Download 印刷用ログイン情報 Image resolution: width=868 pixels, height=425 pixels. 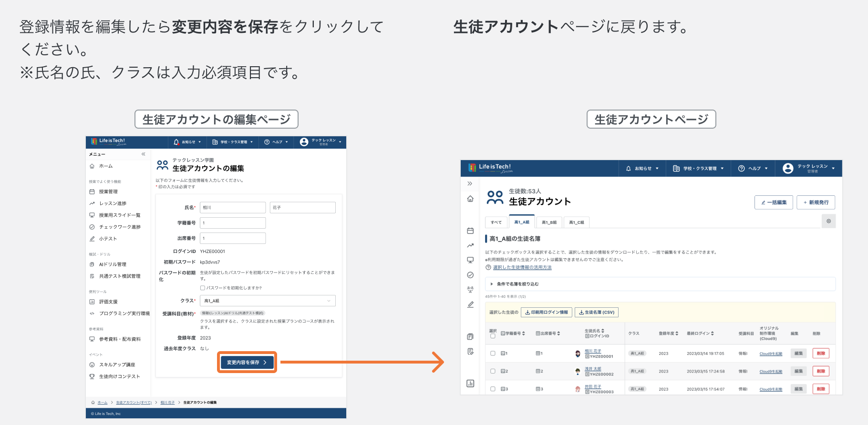547,313
